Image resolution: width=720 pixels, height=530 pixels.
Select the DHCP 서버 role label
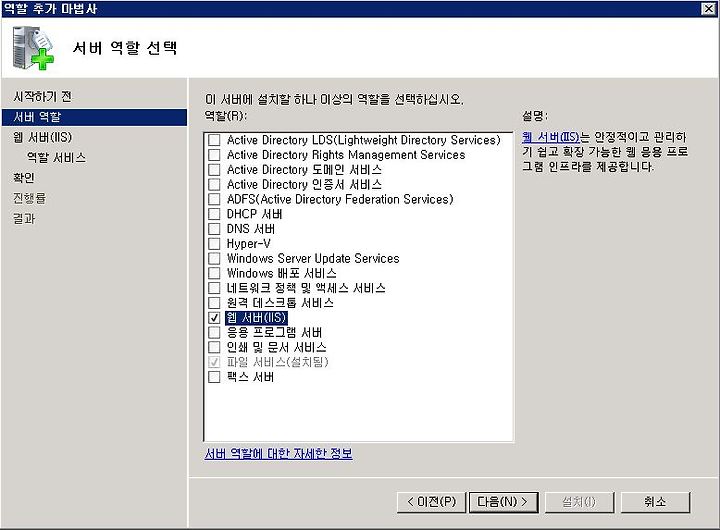click(254, 214)
